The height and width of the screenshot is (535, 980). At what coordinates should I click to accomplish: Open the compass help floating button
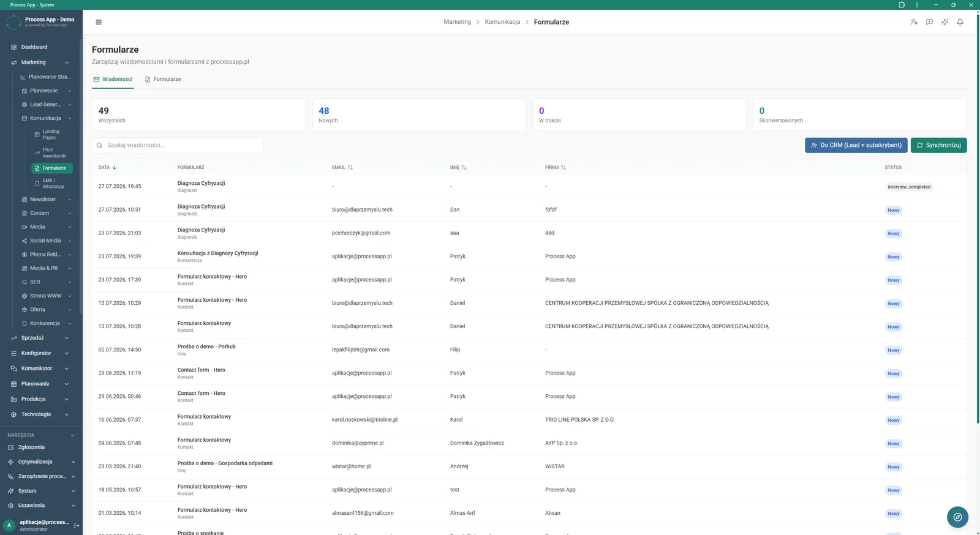pos(957,517)
